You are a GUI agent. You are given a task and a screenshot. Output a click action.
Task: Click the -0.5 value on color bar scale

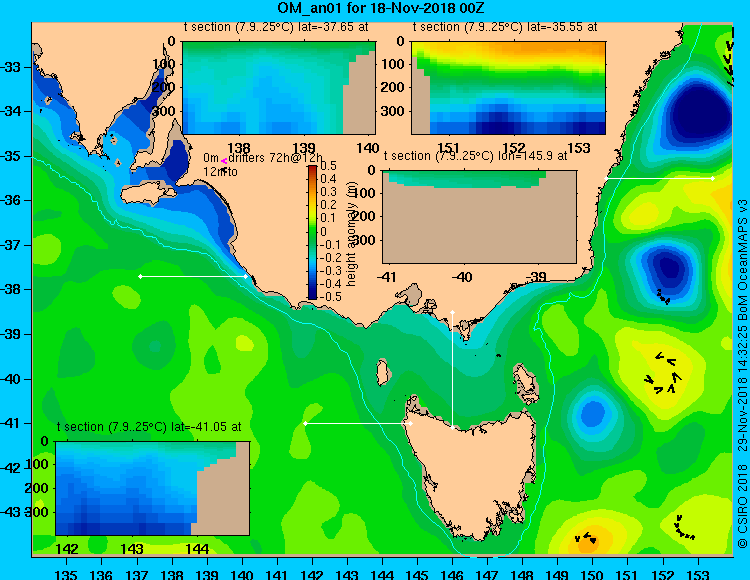coord(330,296)
